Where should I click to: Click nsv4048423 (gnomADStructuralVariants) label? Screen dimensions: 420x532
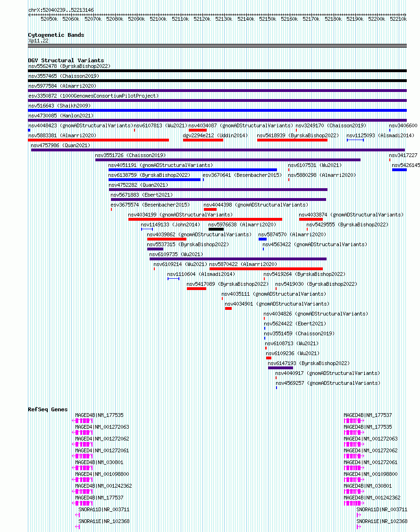(x=81, y=125)
